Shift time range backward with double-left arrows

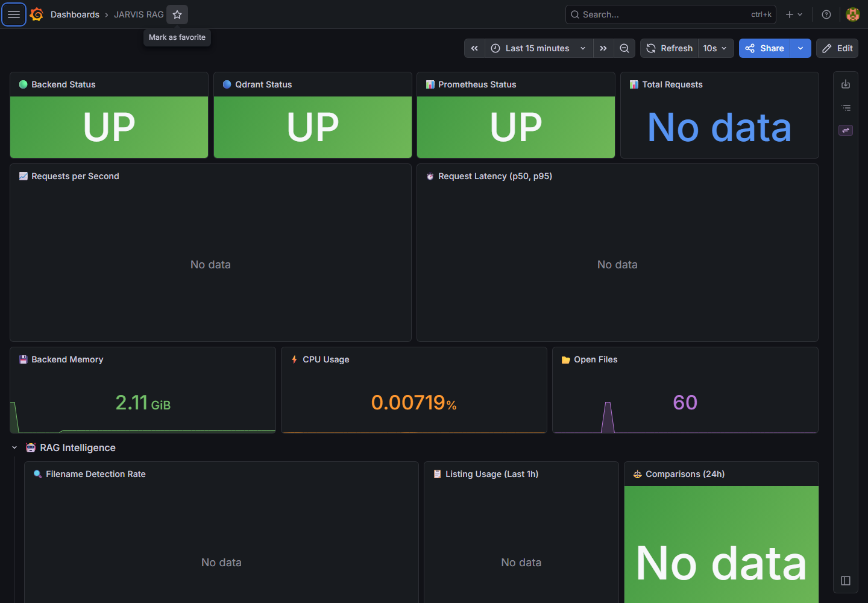click(474, 48)
